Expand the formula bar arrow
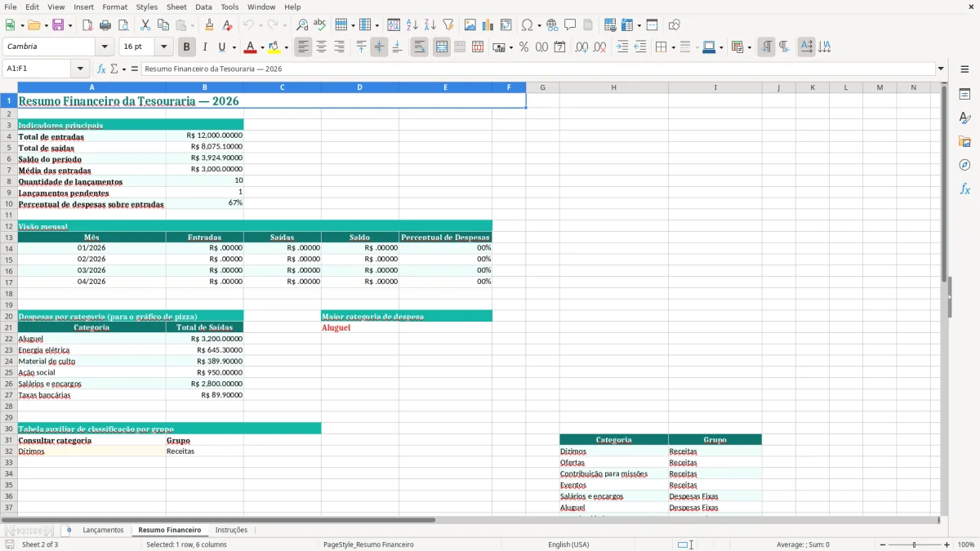Screen dimensions: 980x551 [x=941, y=69]
